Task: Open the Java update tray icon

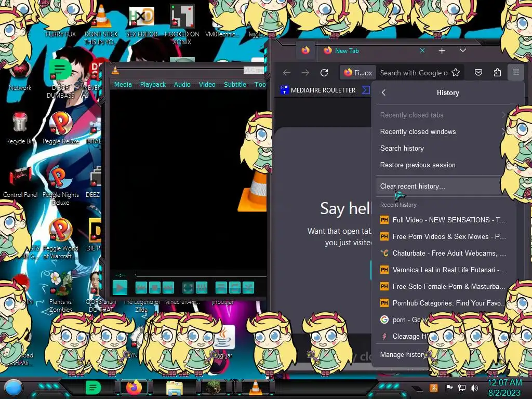Action: point(434,388)
